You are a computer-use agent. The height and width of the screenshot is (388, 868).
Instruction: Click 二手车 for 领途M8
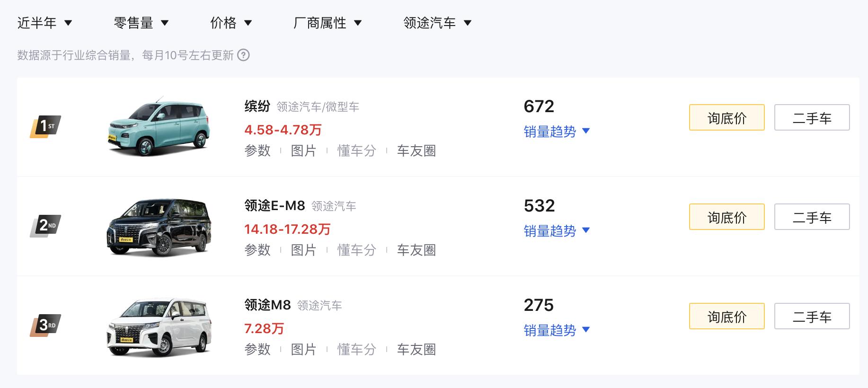point(811,316)
